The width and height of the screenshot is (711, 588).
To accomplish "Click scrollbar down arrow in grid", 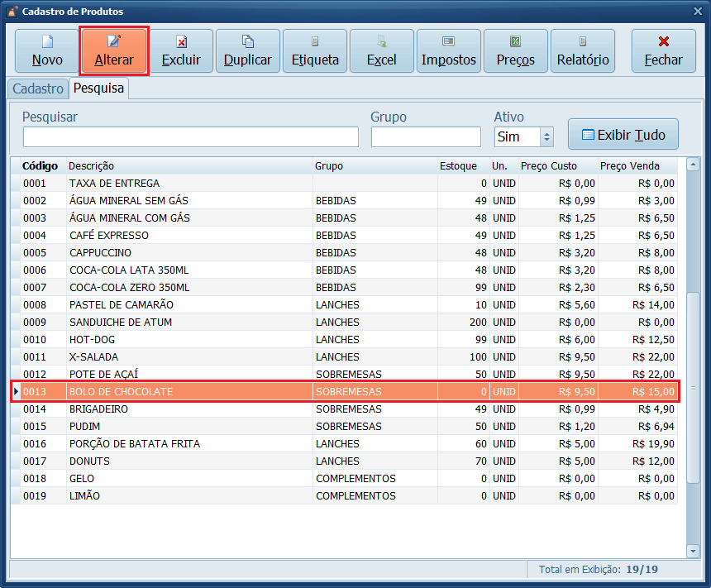I will 693,551.
